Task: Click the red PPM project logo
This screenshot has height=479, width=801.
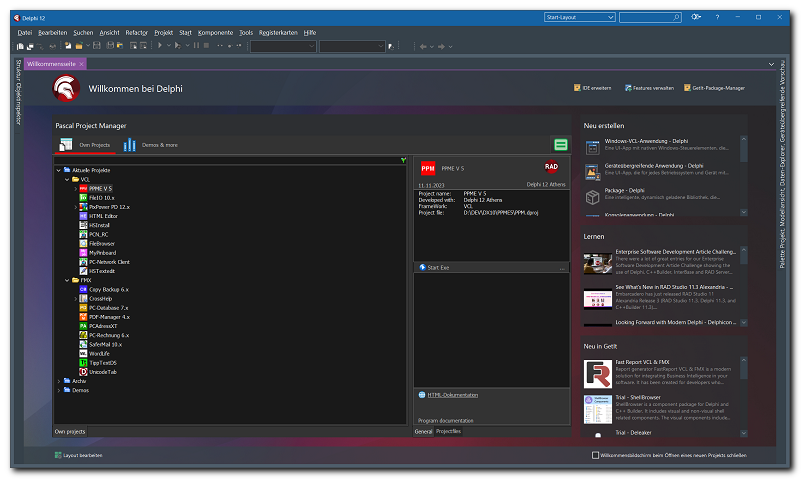Action: [428, 168]
